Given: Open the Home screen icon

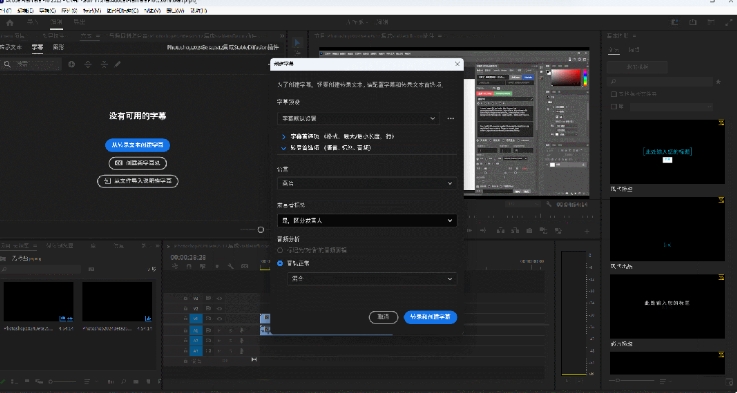Looking at the screenshot, I should pyautogui.click(x=10, y=23).
